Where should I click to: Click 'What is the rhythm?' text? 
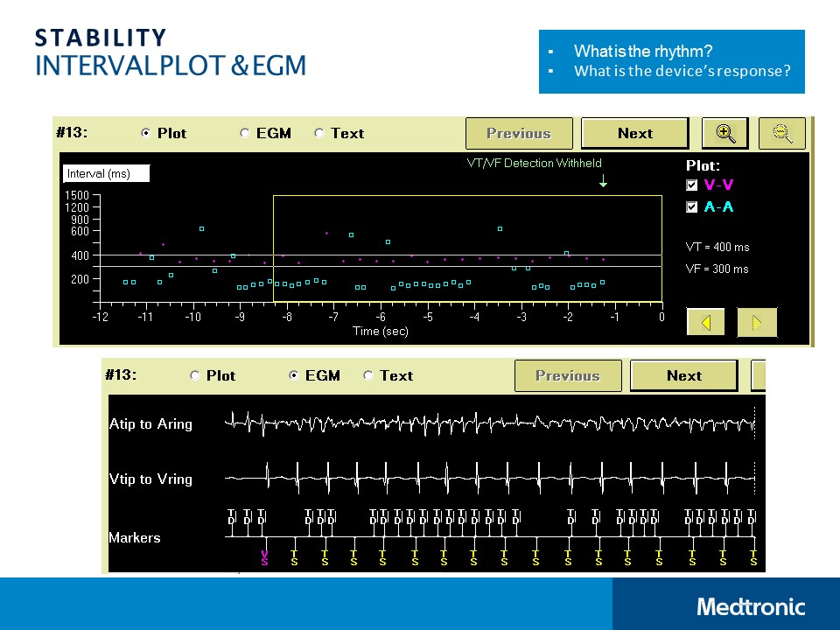click(x=643, y=51)
